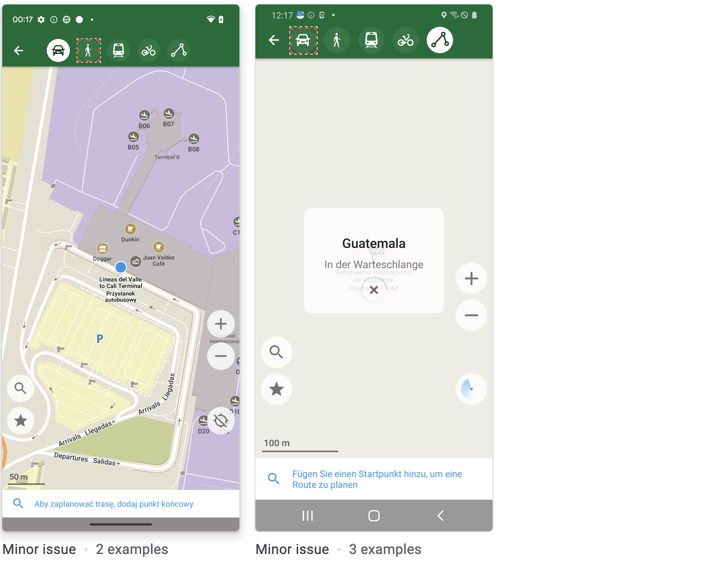Toggle the disabled compass icon on left map
This screenshot has width=728, height=562.
pyautogui.click(x=221, y=421)
